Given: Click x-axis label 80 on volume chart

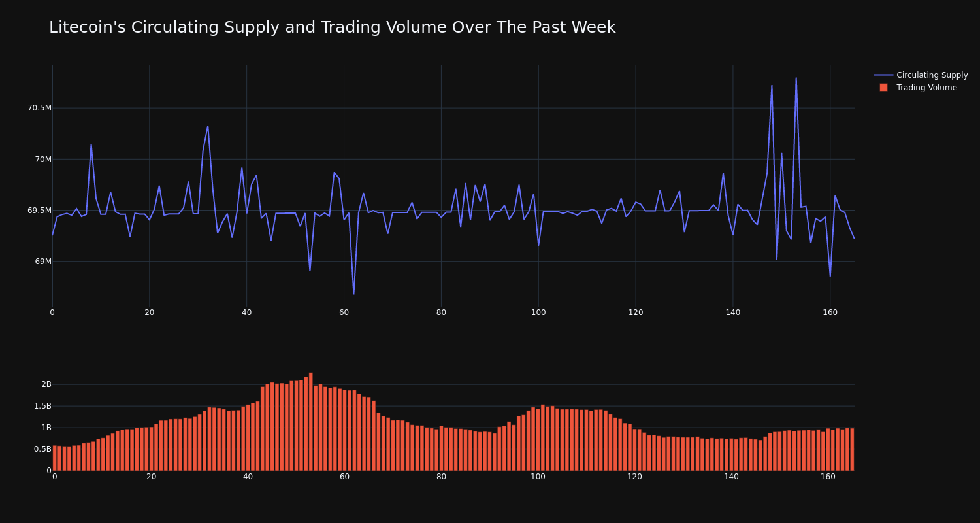Looking at the screenshot, I should point(441,477).
